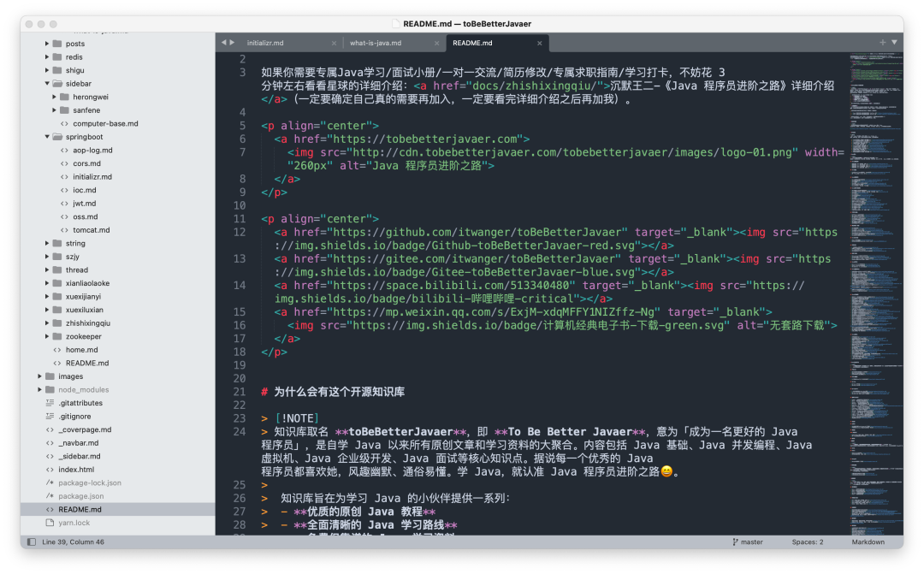Screen dimensions: 924x574
Task: Switch to the what-is-java.md tab
Action: pyautogui.click(x=378, y=42)
